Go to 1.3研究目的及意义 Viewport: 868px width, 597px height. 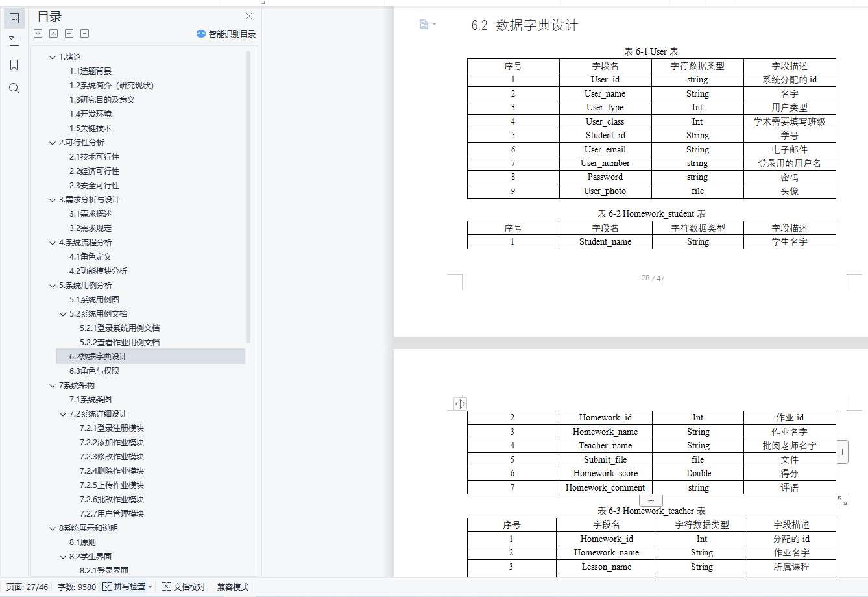click(x=102, y=100)
